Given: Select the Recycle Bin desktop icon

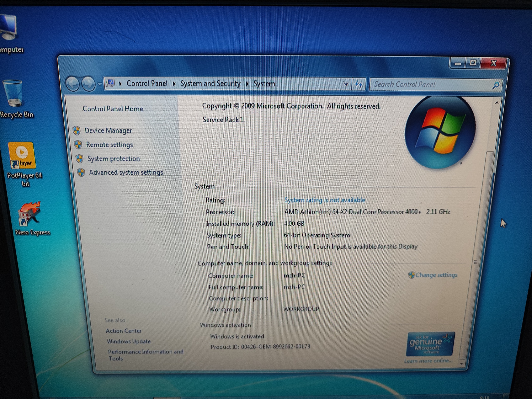Looking at the screenshot, I should (16, 99).
